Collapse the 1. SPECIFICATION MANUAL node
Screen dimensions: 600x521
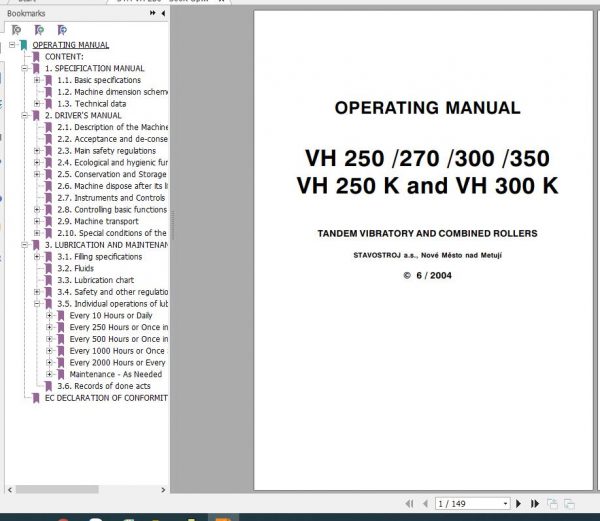click(24, 68)
